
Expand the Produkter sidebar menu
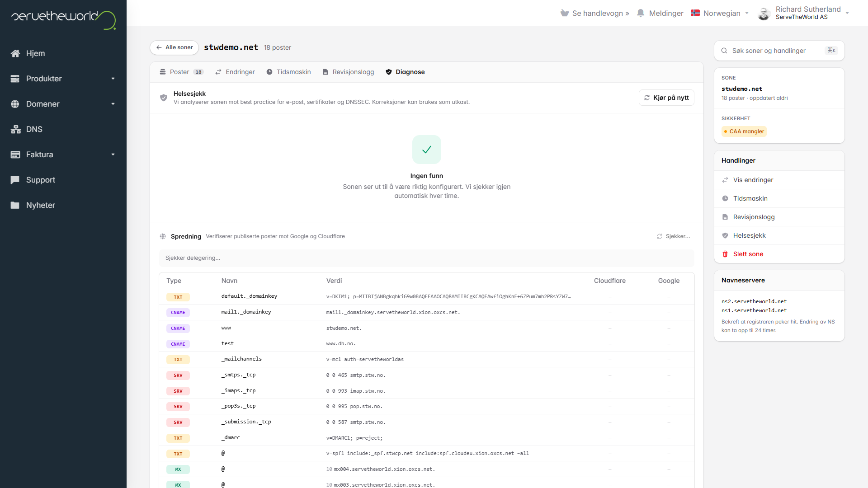tap(63, 79)
